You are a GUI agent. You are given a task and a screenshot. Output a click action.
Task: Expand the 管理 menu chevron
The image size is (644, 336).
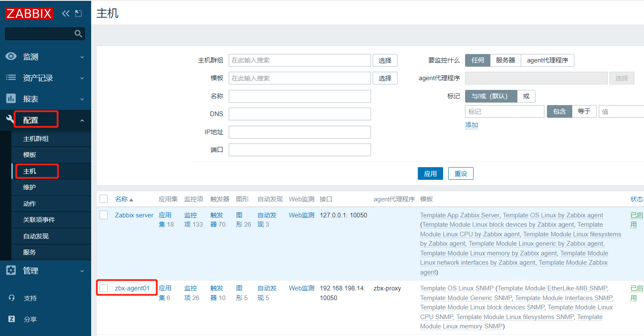tap(82, 271)
